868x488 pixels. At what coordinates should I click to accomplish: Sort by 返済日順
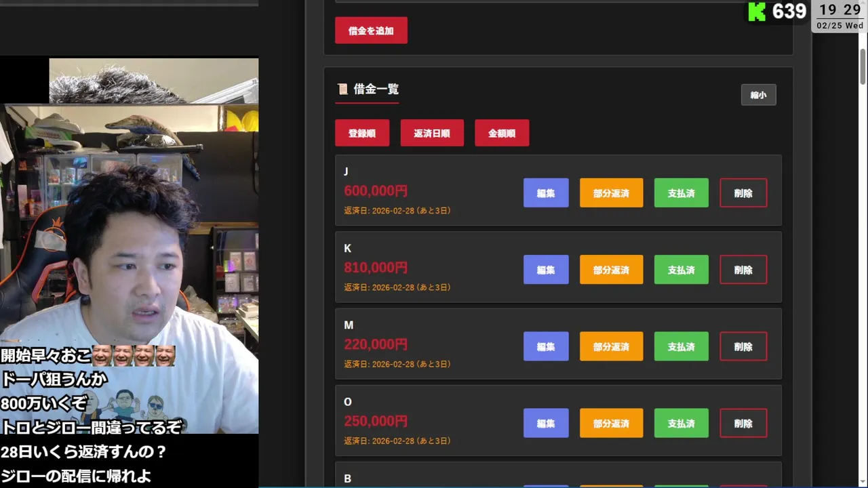432,134
